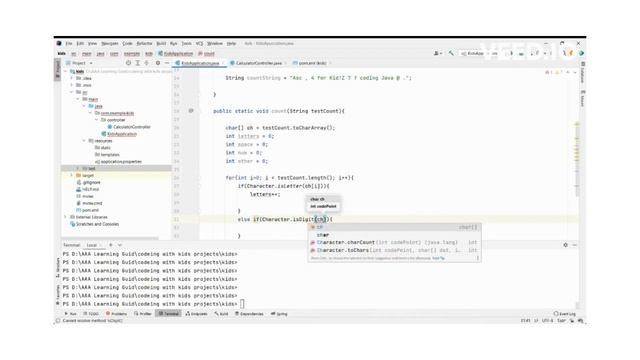The height and width of the screenshot is (360, 640).
Task: Collapse the src folder
Action: coord(72,92)
